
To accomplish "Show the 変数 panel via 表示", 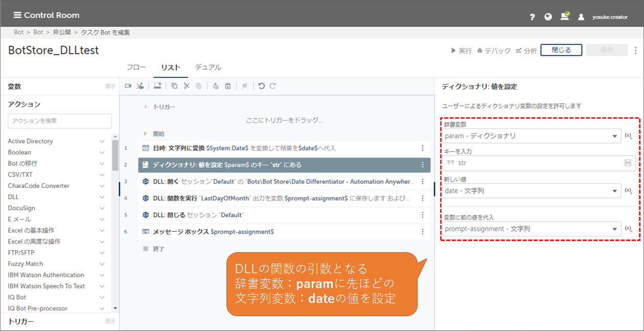I will pos(110,86).
